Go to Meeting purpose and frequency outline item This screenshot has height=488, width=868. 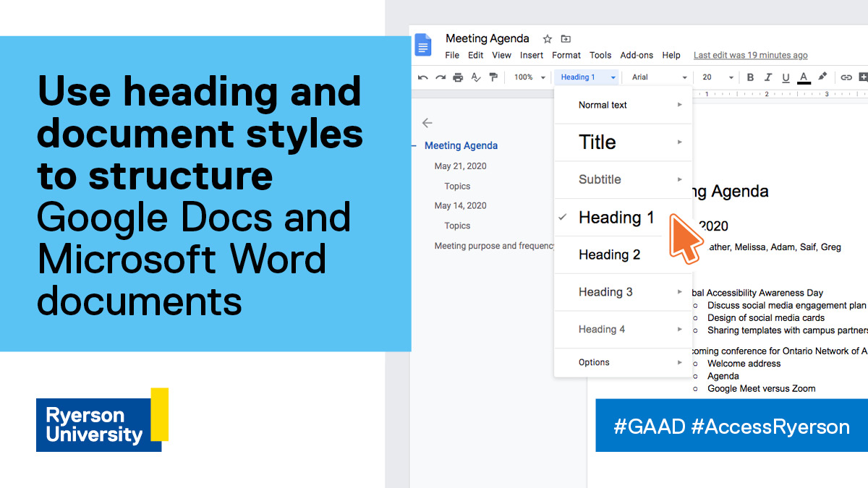coord(495,246)
